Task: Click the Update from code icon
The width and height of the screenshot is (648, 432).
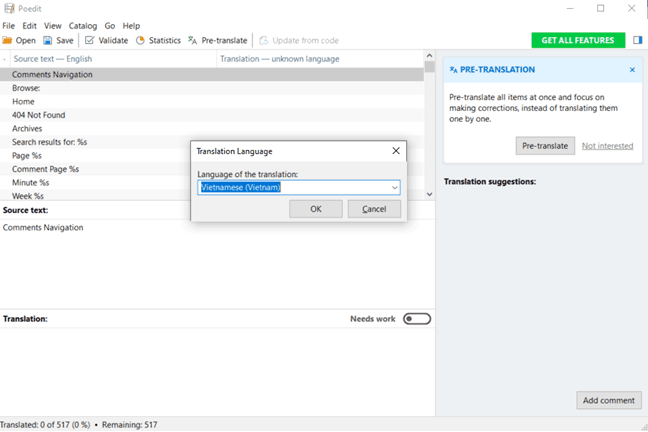Action: click(264, 41)
